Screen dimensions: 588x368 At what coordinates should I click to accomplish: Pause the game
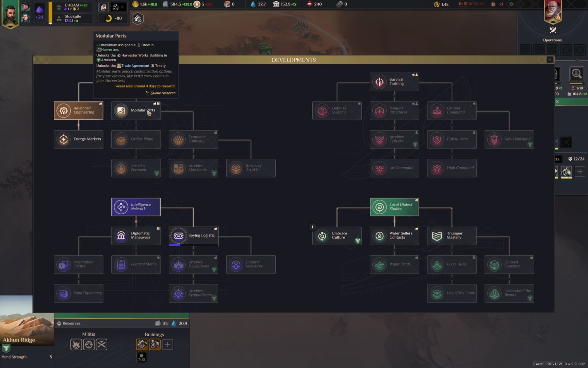click(x=493, y=4)
